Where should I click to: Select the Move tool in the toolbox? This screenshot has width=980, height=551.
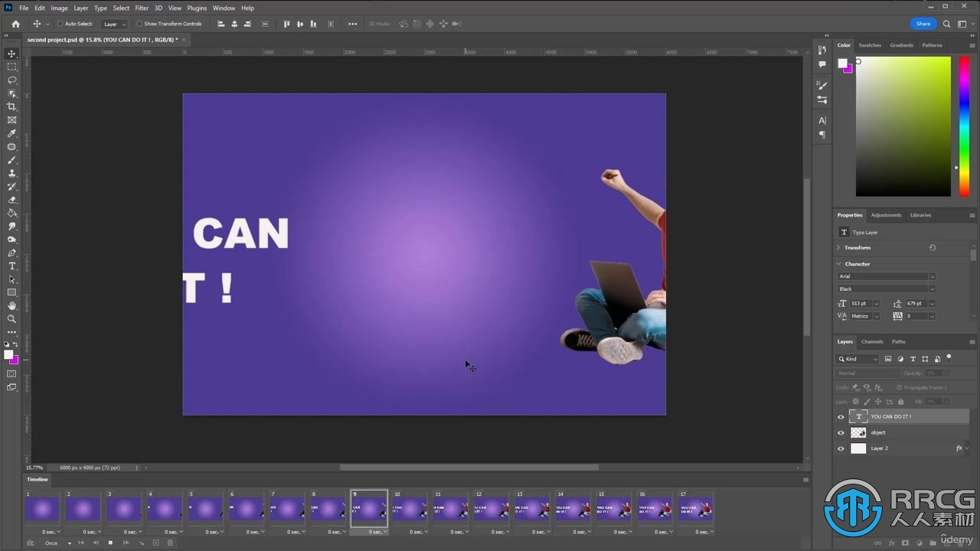tap(11, 54)
